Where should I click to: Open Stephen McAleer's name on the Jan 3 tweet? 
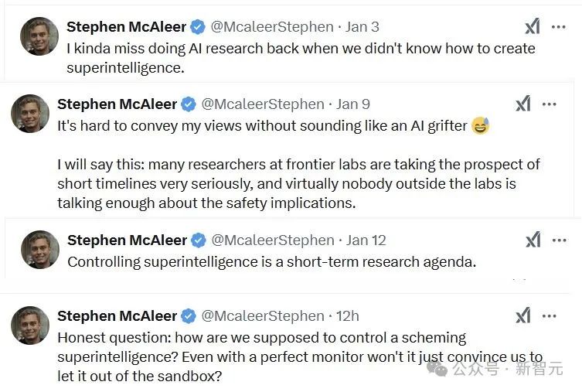click(127, 27)
